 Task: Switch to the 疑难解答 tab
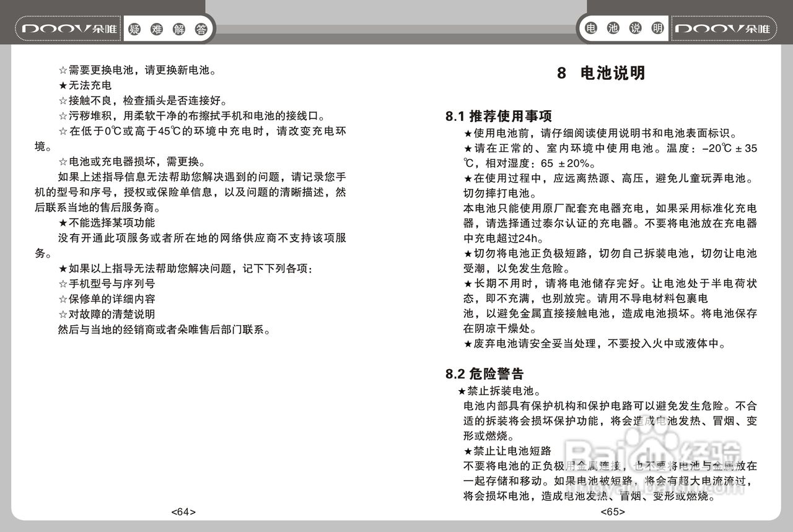pos(169,28)
